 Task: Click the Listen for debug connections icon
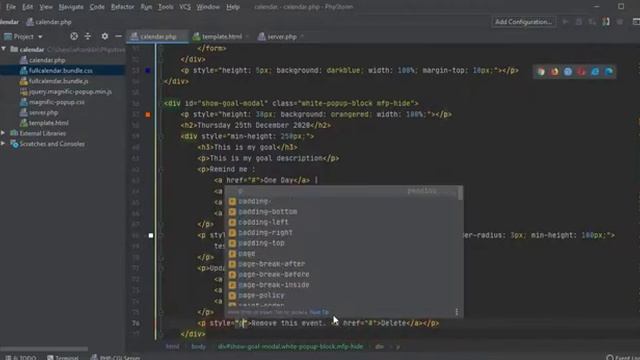click(x=606, y=22)
